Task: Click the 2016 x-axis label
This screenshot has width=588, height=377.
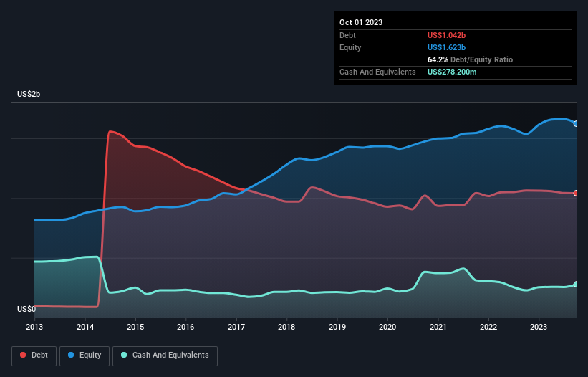Action: point(185,327)
